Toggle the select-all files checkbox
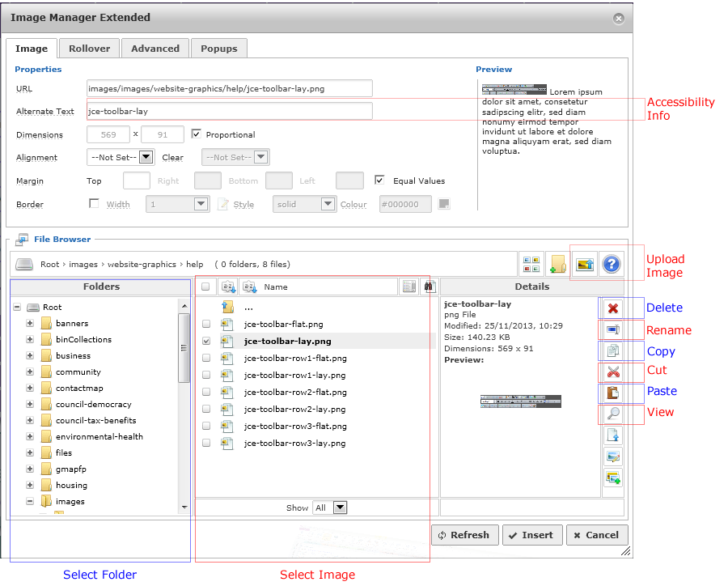728x586 pixels. pos(205,287)
